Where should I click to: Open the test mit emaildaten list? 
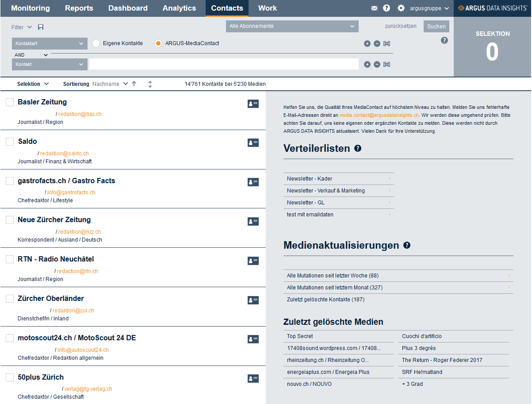point(339,215)
